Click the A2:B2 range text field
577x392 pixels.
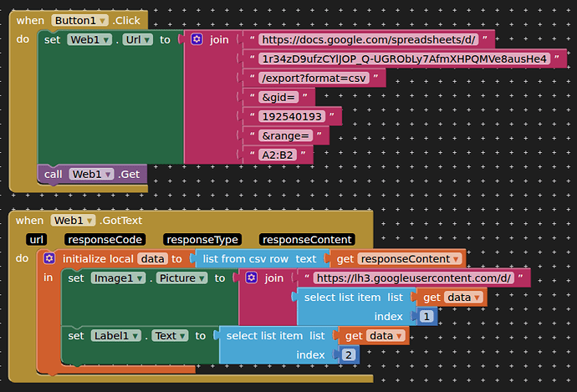pos(279,155)
